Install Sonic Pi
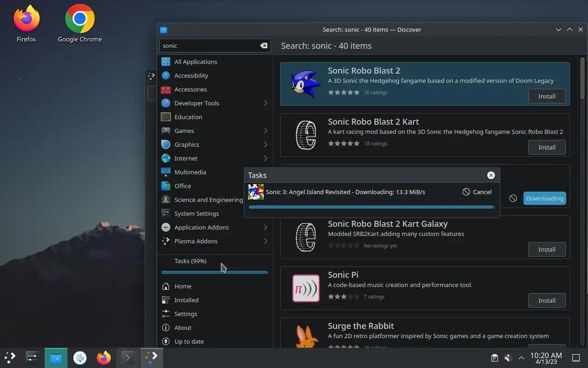The height and width of the screenshot is (368, 588). tap(547, 300)
